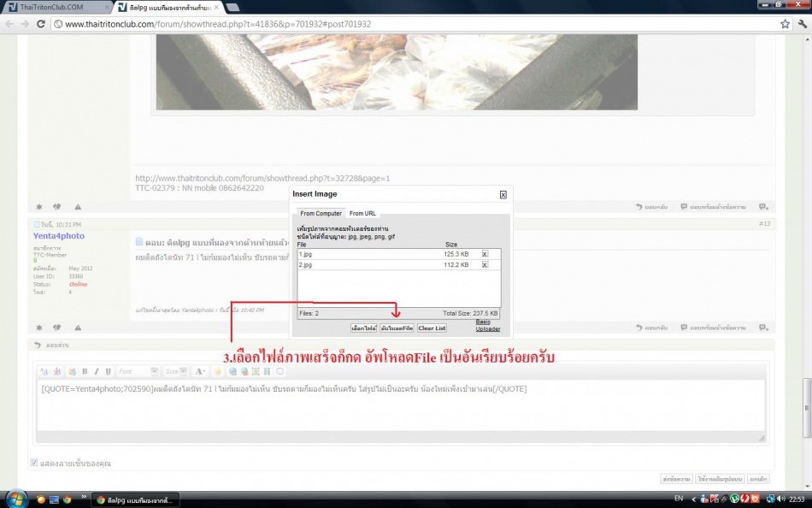Open the text color dropdown in editor
This screenshot has width=812, height=508.
point(200,371)
